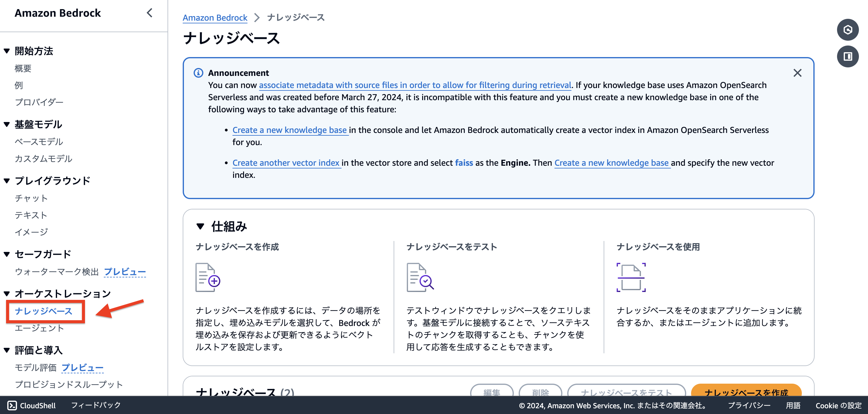Click the ナレッジベースをテスト button
The height and width of the screenshot is (414, 868).
point(626,393)
